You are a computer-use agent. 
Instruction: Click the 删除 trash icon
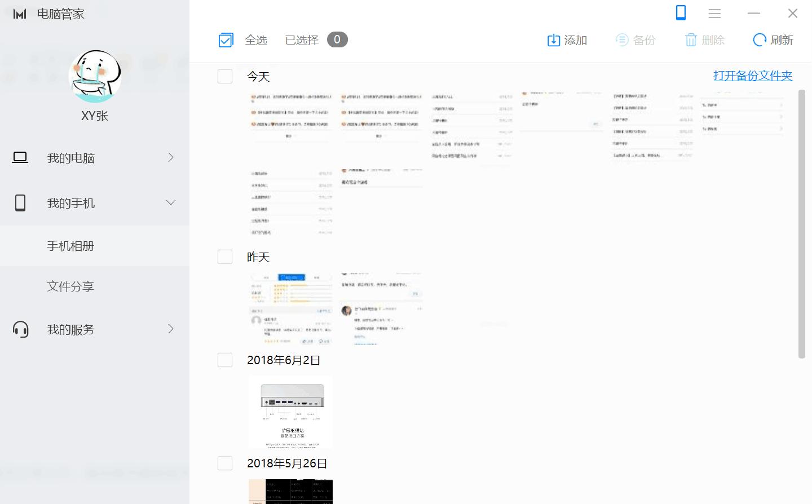pyautogui.click(x=691, y=40)
